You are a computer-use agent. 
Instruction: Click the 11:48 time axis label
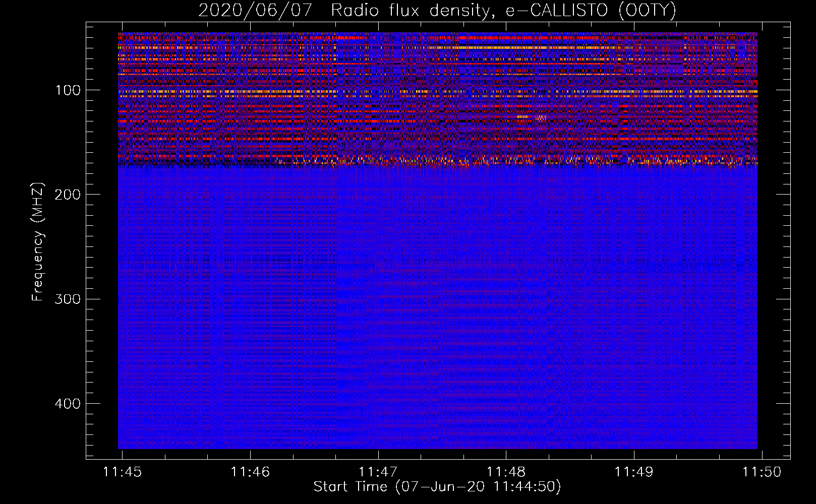pyautogui.click(x=506, y=472)
